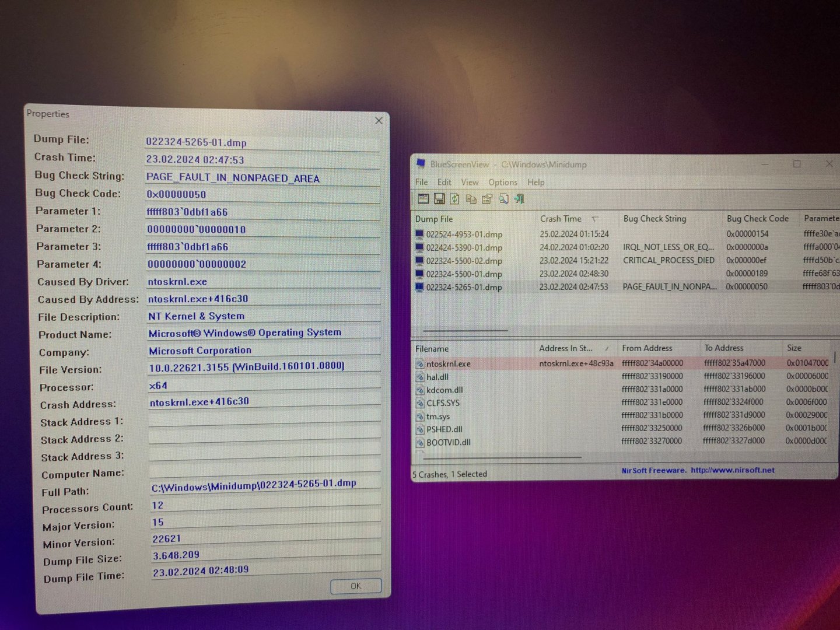Click the file icon next to ntoskrnl.exe
The width and height of the screenshot is (840, 630).
click(x=419, y=363)
